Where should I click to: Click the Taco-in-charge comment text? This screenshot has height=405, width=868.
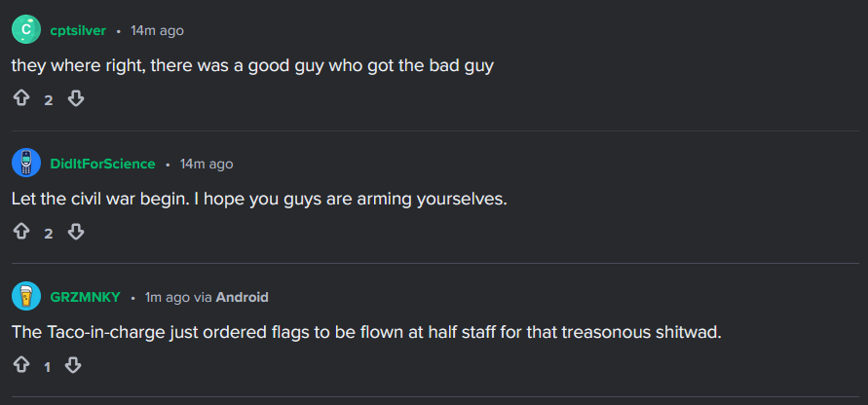(x=366, y=332)
